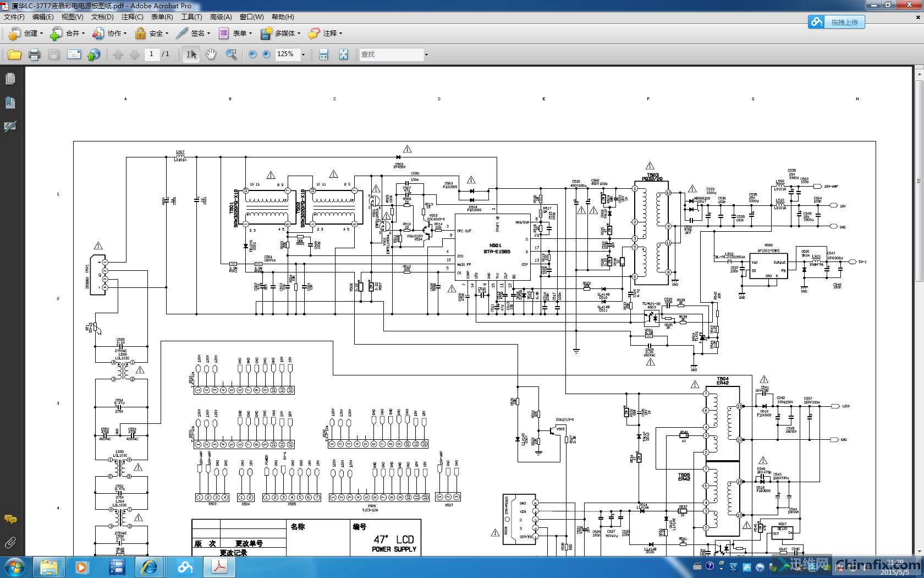Open the Multimedia (多媒体) dropdown arrow
This screenshot has width=924, height=578.
click(x=299, y=34)
